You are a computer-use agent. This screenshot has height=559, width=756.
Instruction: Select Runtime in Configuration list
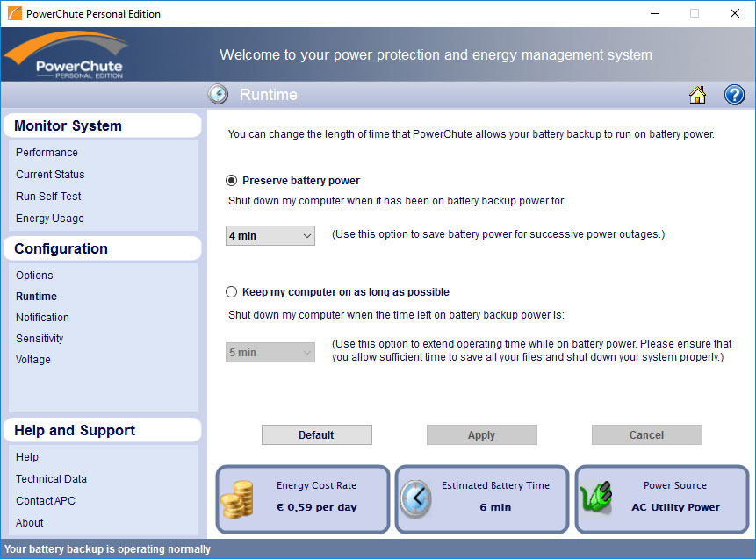point(36,297)
